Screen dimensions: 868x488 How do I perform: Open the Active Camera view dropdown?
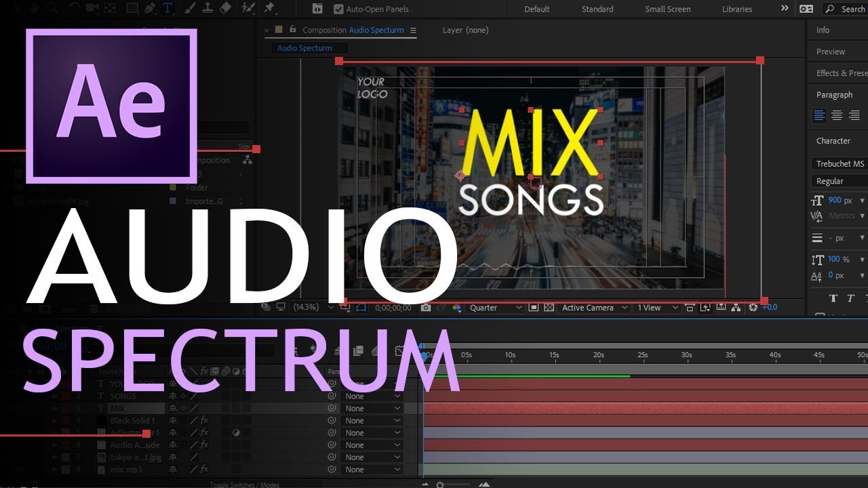(x=594, y=308)
